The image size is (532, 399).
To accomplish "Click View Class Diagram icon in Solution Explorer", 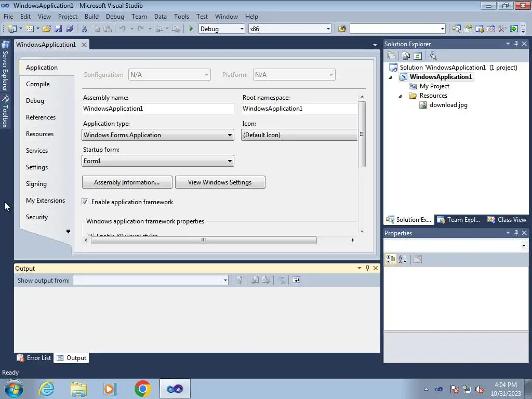I will [432, 56].
